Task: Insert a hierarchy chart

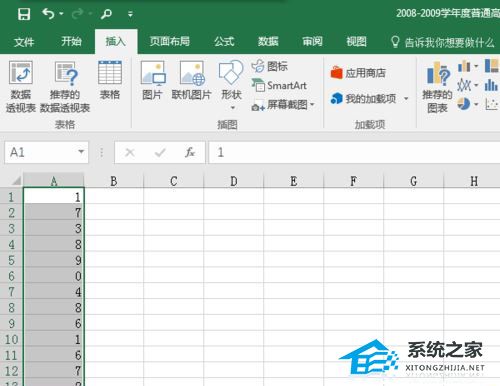Action: pos(492,66)
